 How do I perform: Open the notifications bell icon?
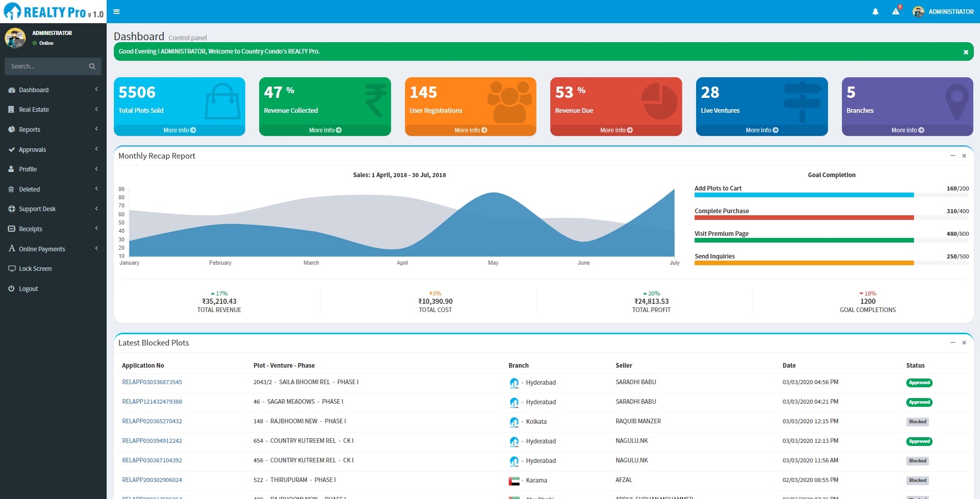point(875,12)
